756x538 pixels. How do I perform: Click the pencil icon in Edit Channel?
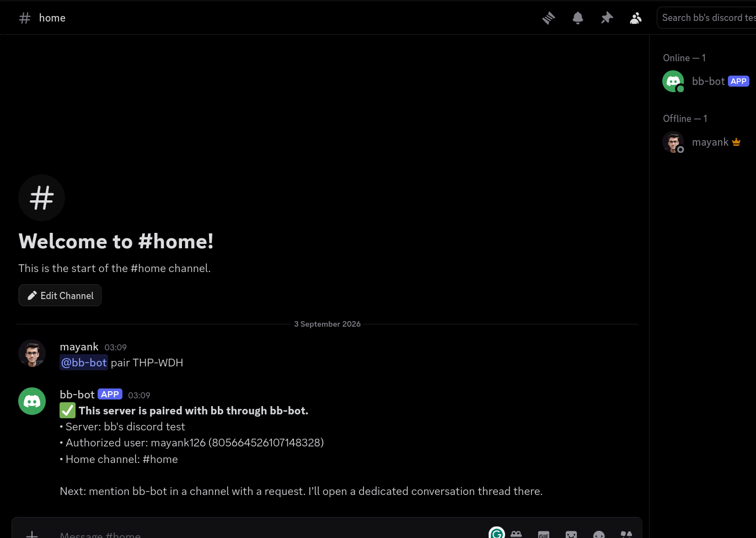pos(32,296)
